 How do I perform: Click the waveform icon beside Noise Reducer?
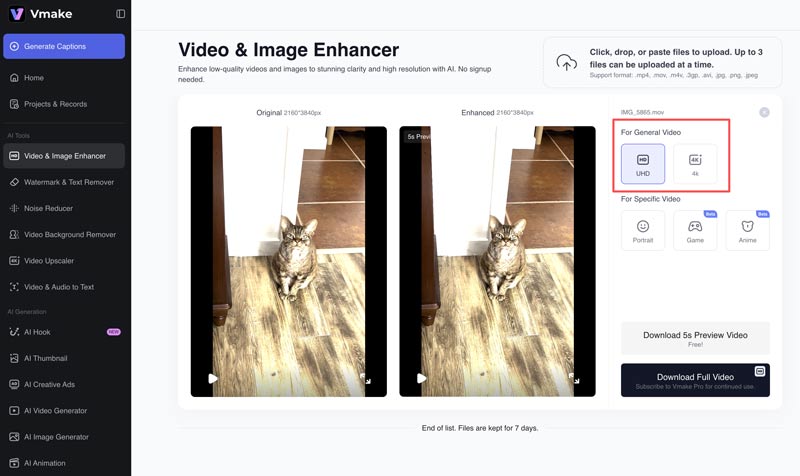click(x=14, y=208)
